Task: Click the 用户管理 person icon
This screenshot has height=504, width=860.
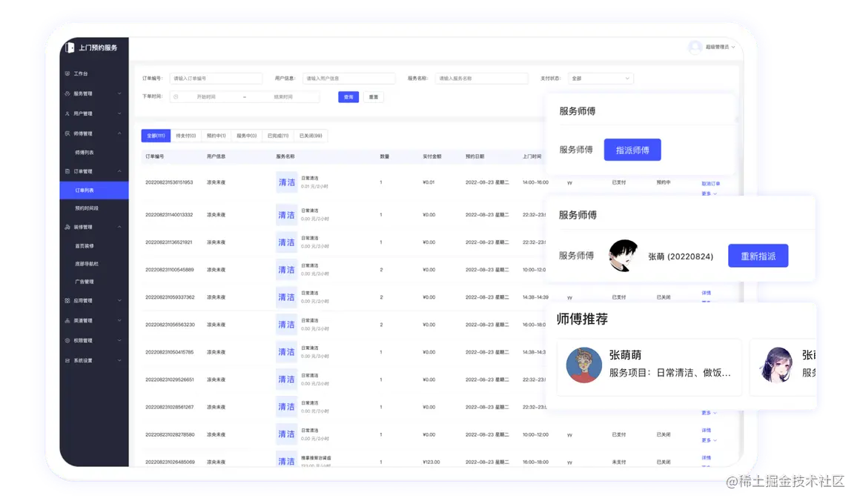Action: click(x=67, y=113)
